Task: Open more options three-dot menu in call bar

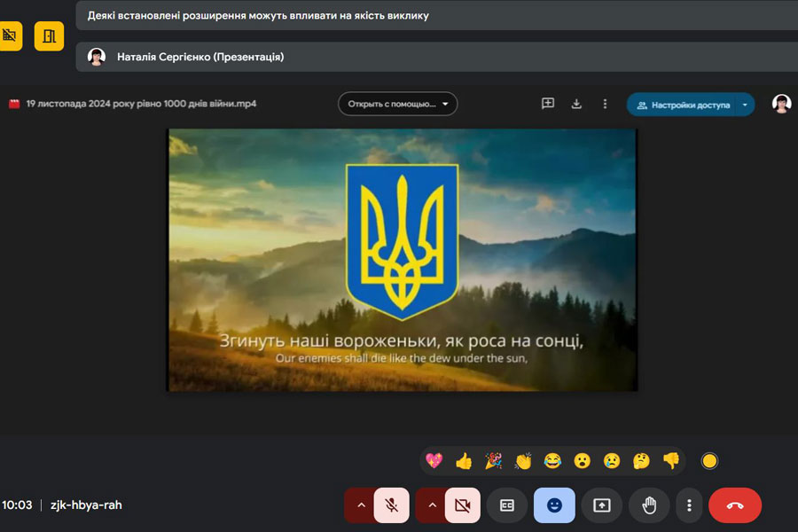Action: pos(689,505)
